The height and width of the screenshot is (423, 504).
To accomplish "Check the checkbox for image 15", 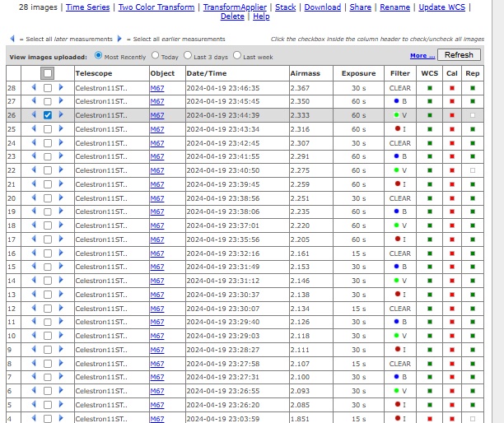I will 48,267.
